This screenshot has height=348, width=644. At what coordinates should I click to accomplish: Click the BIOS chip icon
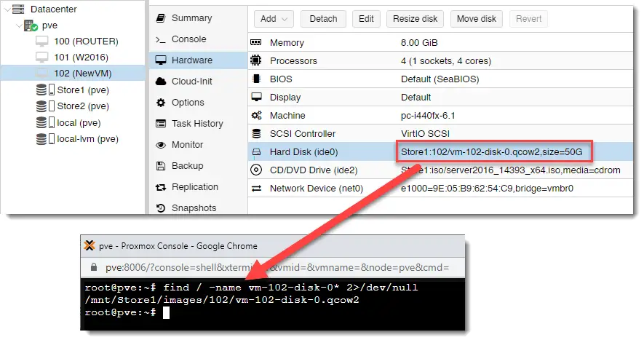(x=256, y=79)
